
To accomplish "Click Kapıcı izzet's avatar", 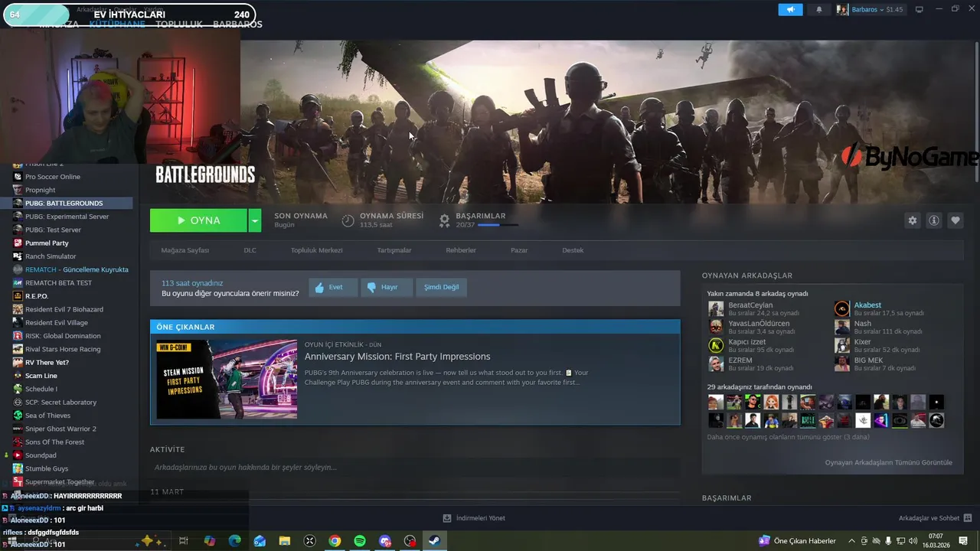I will (x=716, y=345).
